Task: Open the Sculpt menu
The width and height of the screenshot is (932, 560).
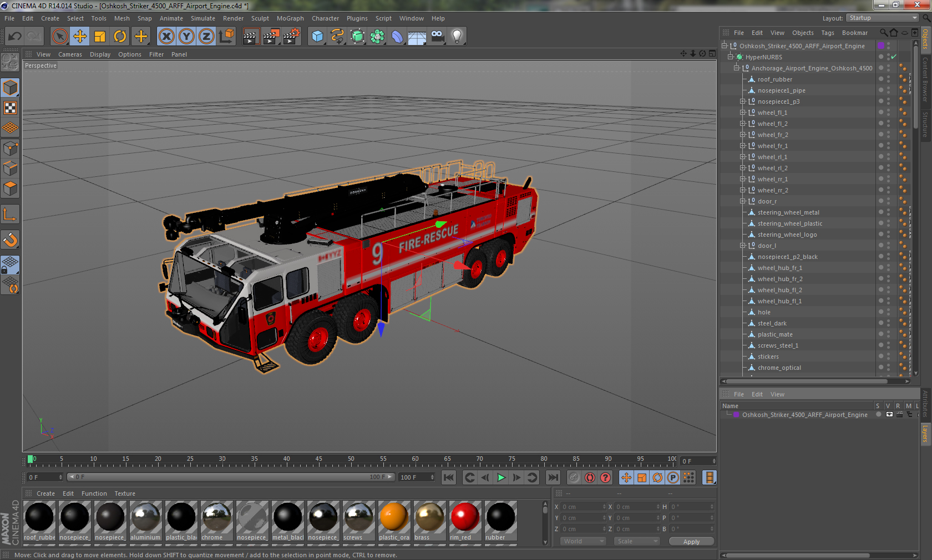Action: tap(260, 18)
